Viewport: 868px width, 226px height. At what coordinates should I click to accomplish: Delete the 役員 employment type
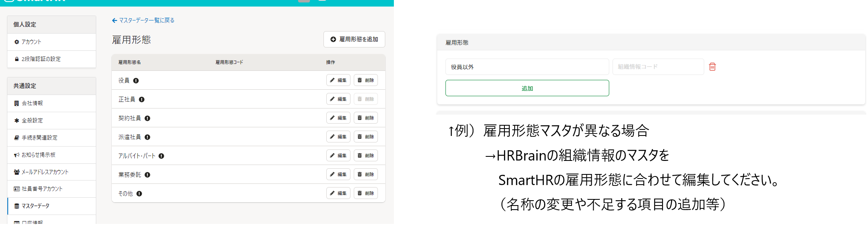[x=366, y=80]
